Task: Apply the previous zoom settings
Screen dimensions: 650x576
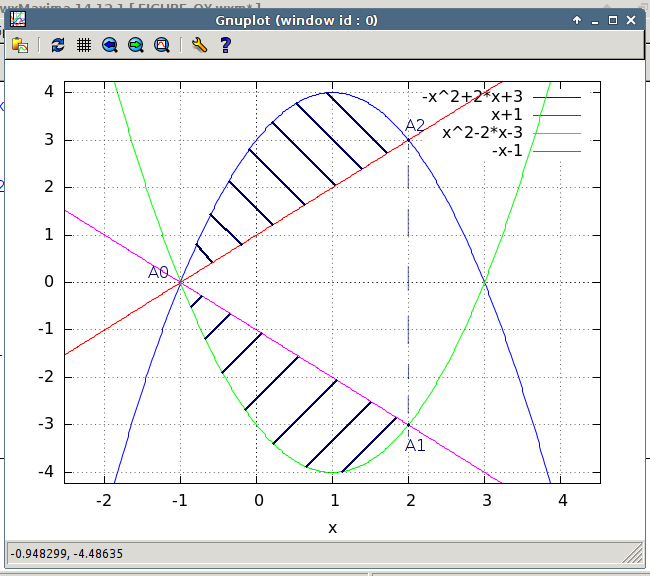Action: [x=110, y=45]
